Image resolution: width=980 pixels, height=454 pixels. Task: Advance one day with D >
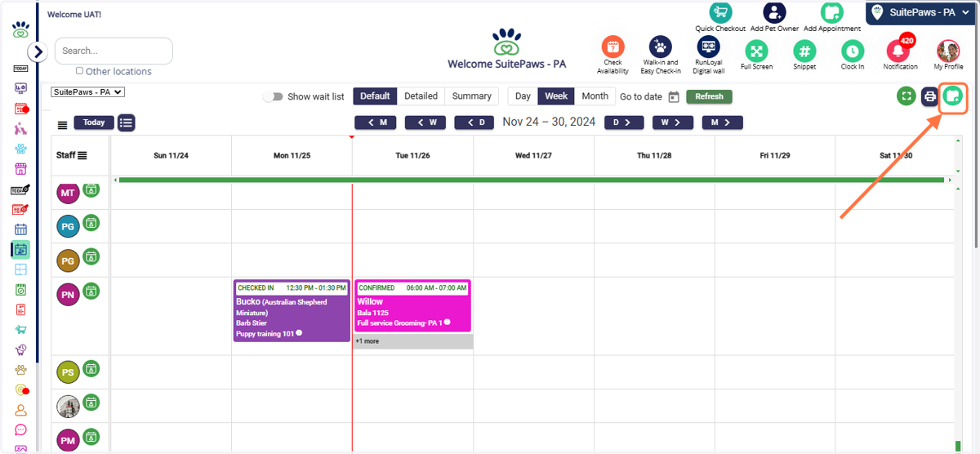click(x=623, y=122)
